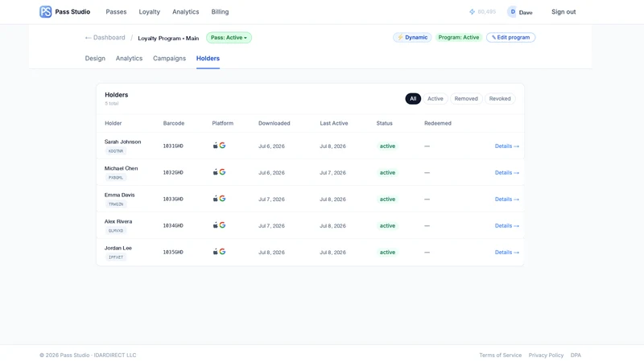Click Apple platform icon in Alex Rivera row
The image size is (644, 362).
(x=215, y=225)
